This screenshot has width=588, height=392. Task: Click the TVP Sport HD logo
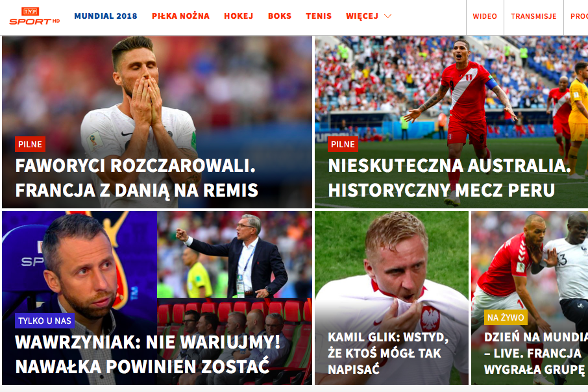coord(34,16)
